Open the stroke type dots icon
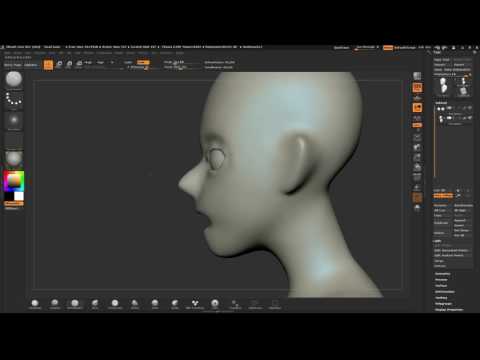 14,99
